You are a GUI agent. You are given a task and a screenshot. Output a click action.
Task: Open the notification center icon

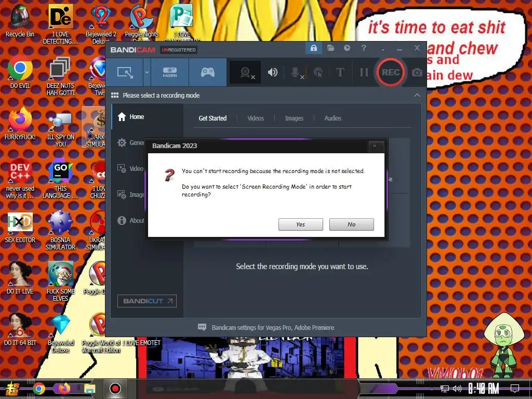pyautogui.click(x=515, y=389)
